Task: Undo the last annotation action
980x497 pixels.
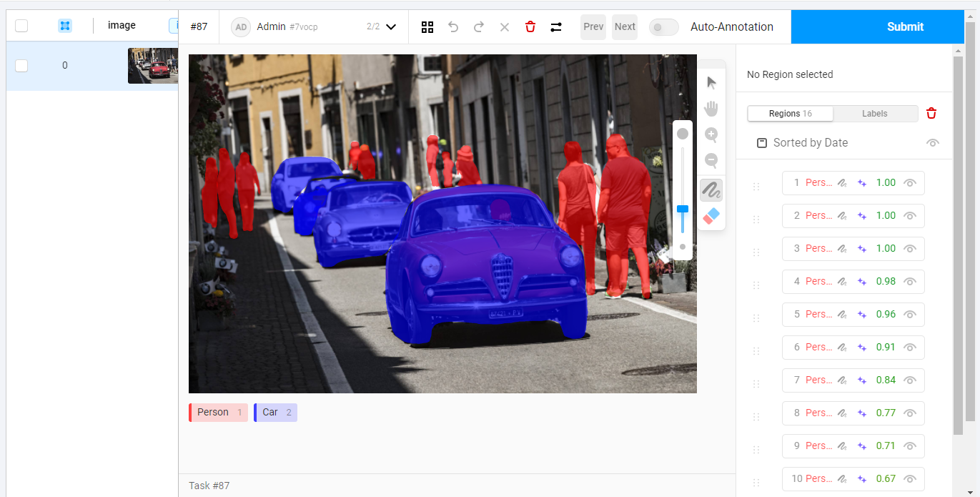Action: 453,26
